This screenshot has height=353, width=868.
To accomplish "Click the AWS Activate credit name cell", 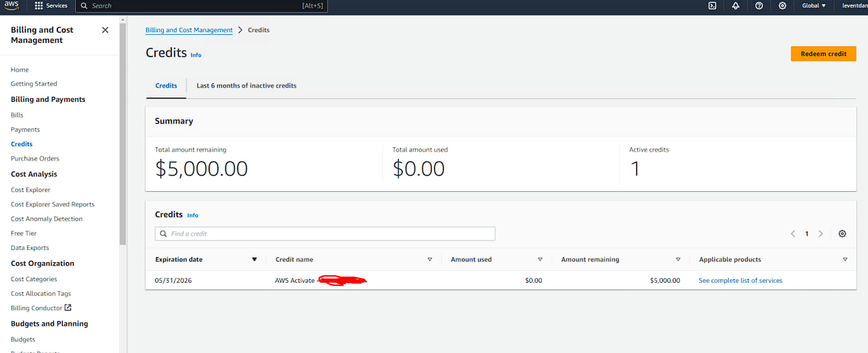I will point(321,281).
